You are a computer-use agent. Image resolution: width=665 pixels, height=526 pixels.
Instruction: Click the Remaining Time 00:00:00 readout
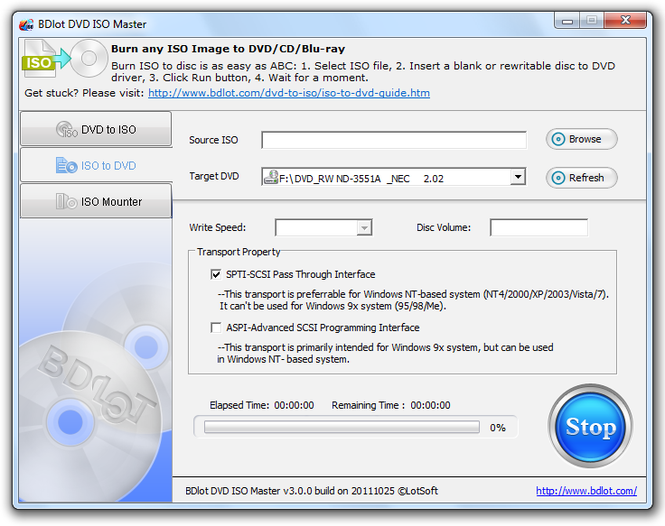(391, 405)
